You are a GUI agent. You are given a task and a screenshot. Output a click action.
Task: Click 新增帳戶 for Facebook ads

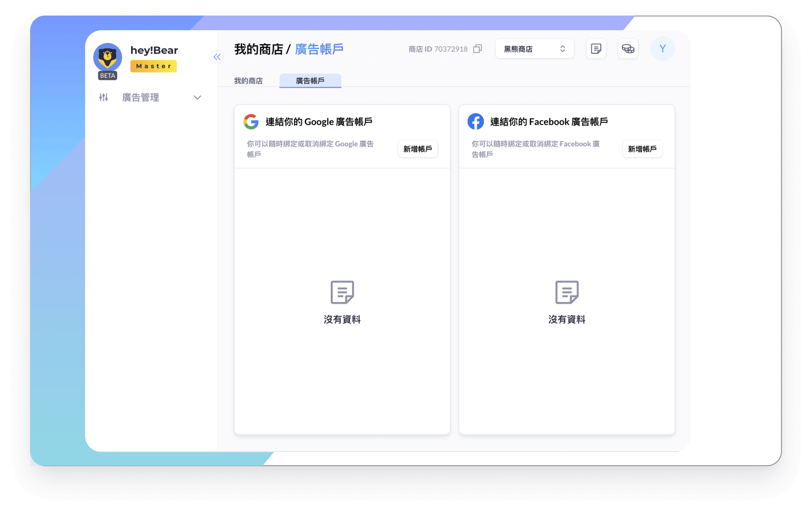[x=642, y=149]
